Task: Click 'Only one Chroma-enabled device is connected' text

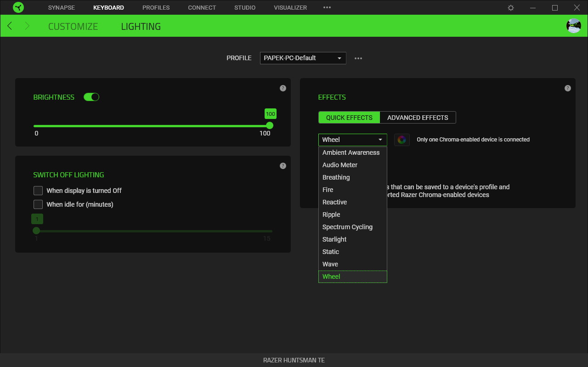Action: pyautogui.click(x=473, y=140)
